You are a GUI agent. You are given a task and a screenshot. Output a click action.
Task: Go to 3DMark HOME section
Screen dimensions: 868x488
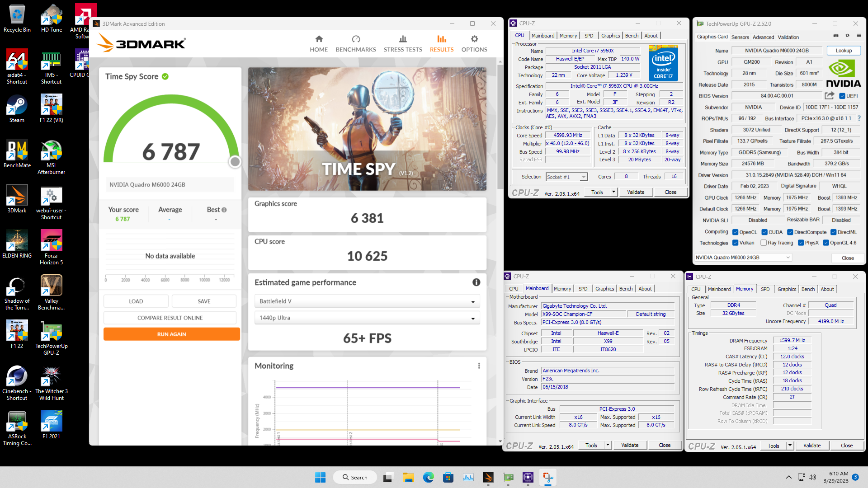pos(319,44)
